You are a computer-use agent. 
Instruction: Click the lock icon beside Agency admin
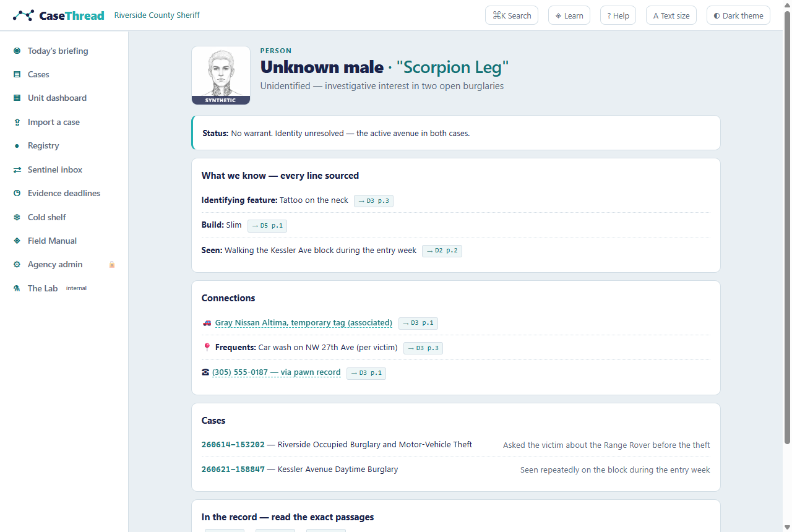tap(112, 264)
